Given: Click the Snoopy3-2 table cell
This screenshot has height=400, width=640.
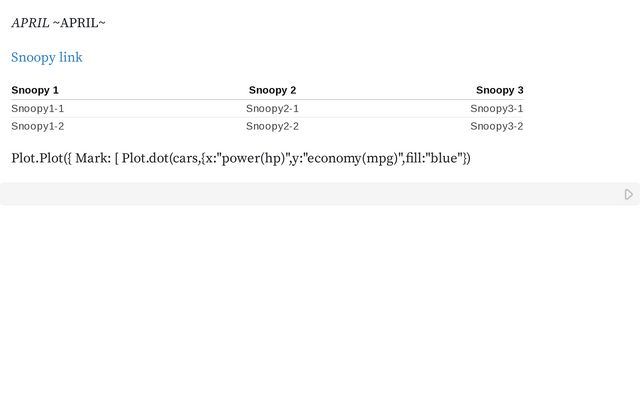Looking at the screenshot, I should 497,126.
